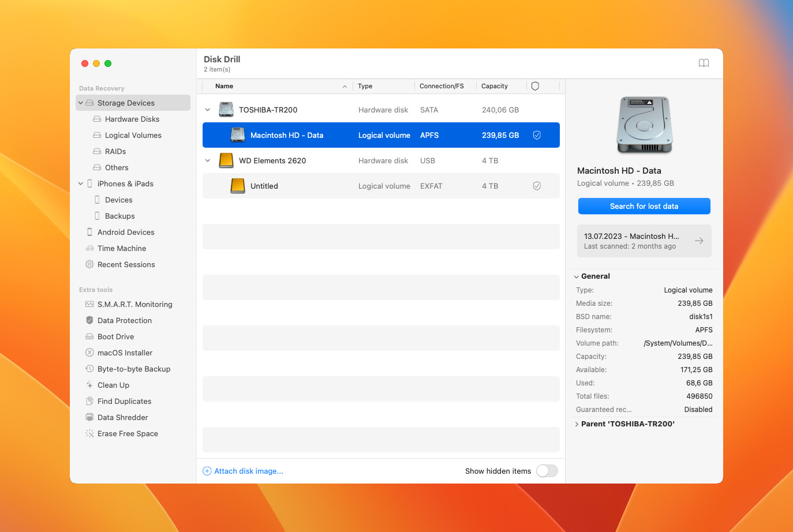Click the iPhones & iPads phone icon
The height and width of the screenshot is (532, 793).
click(89, 183)
